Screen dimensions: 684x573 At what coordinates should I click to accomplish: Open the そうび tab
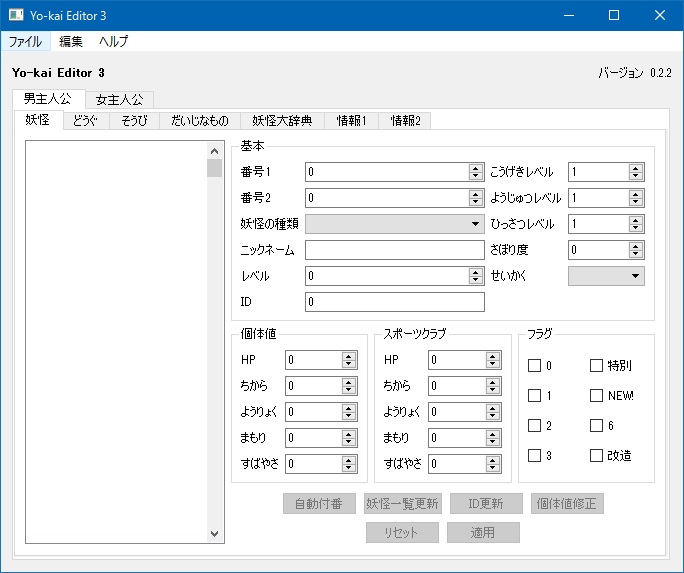coord(134,121)
